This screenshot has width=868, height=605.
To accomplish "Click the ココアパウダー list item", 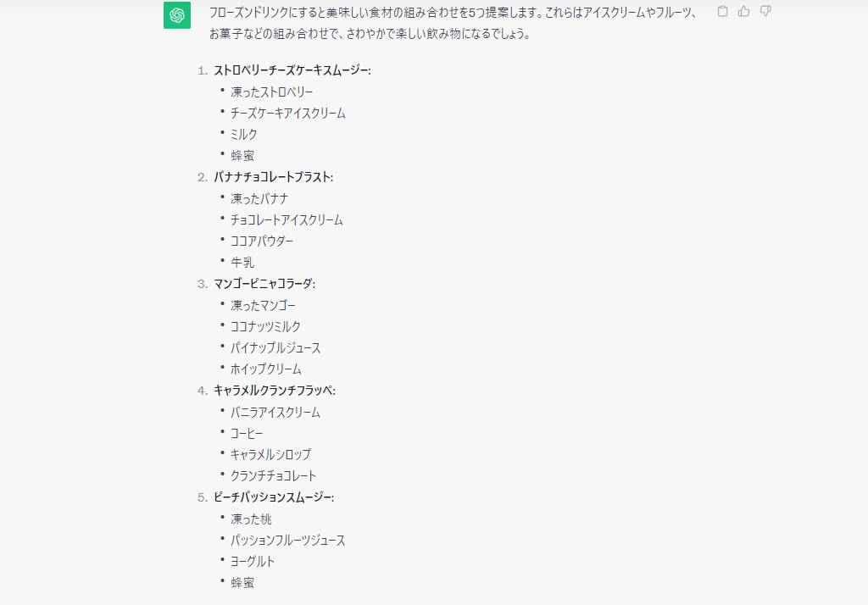I will [x=262, y=241].
